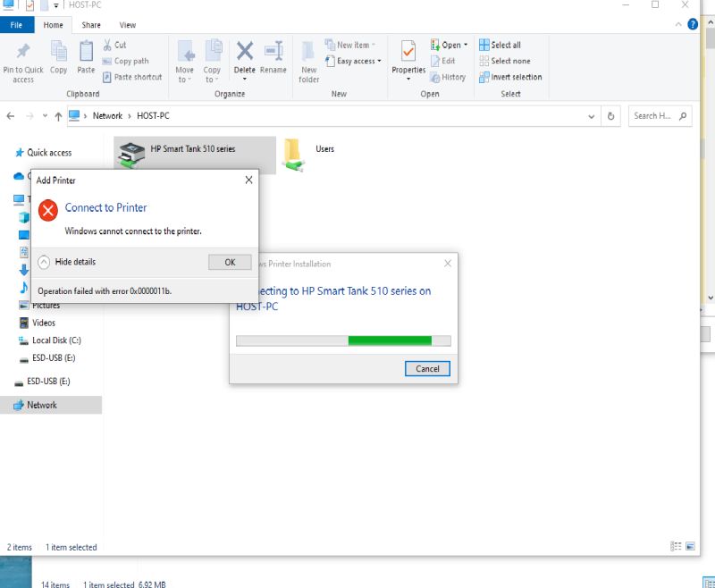The image size is (715, 588).
Task: Expand the address bar history dropdown
Action: [x=592, y=116]
